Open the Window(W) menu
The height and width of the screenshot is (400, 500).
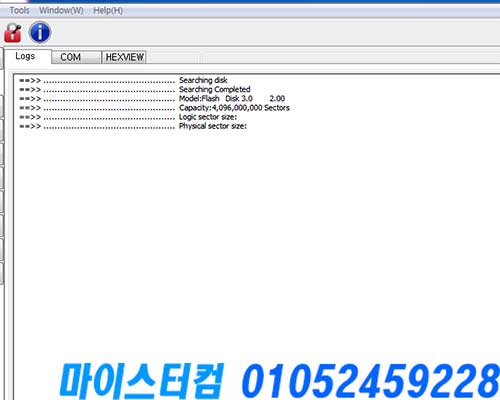pyautogui.click(x=61, y=11)
